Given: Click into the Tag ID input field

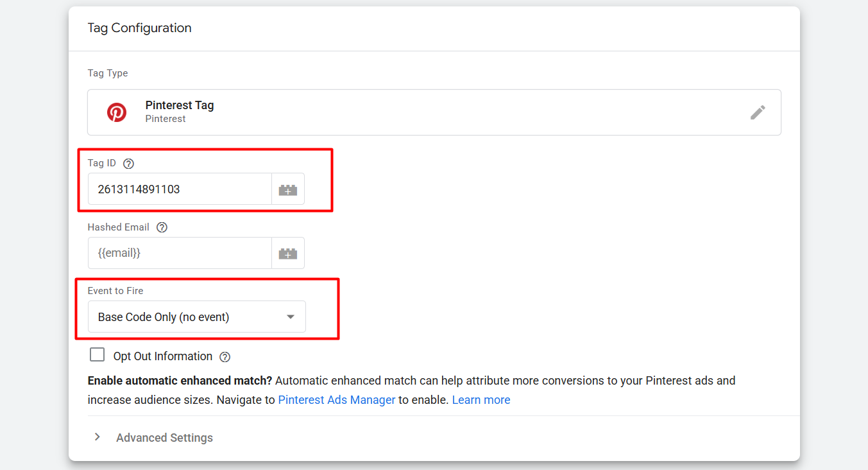Looking at the screenshot, I should tap(180, 189).
